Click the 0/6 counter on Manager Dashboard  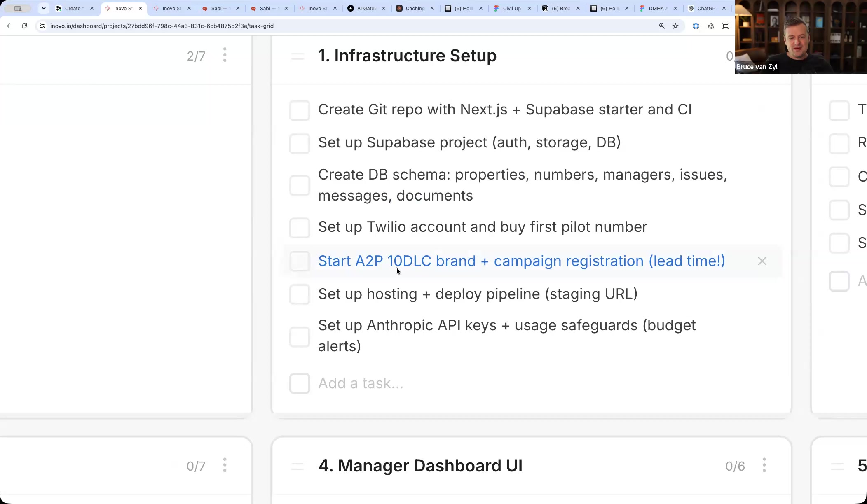pyautogui.click(x=735, y=466)
